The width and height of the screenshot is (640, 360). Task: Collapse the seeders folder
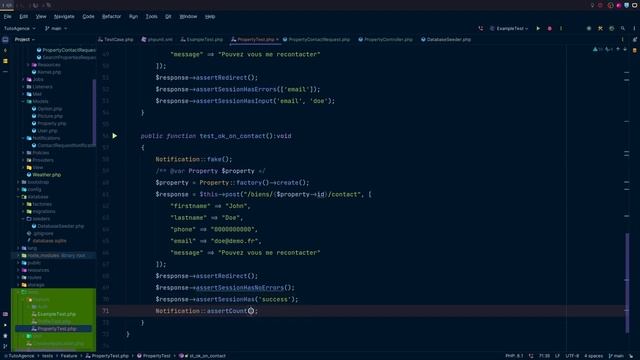point(24,219)
